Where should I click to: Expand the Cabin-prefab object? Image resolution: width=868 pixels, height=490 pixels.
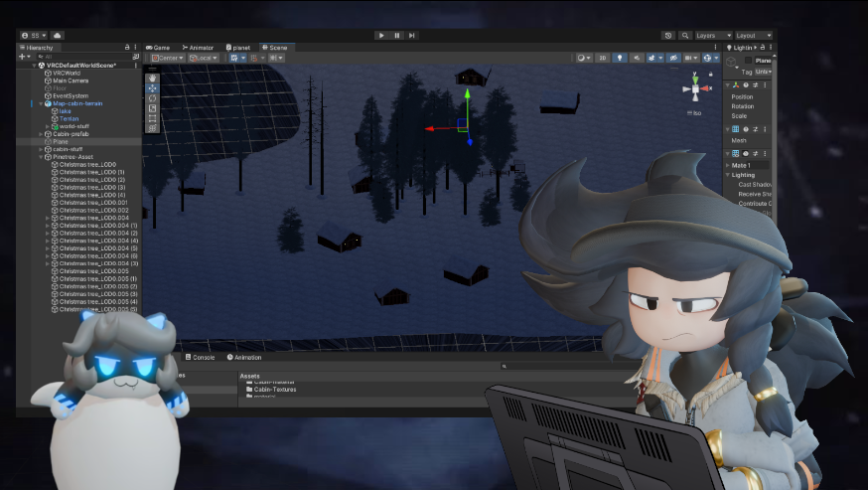point(42,134)
